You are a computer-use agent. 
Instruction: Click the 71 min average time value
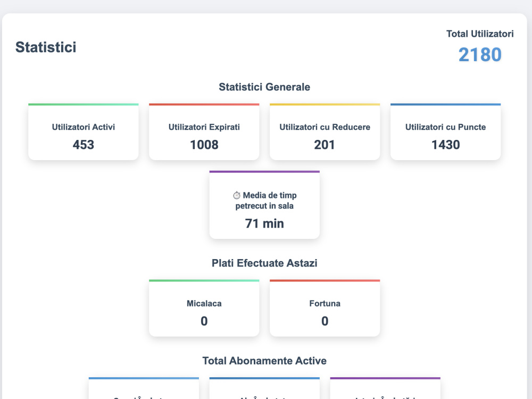pos(264,223)
